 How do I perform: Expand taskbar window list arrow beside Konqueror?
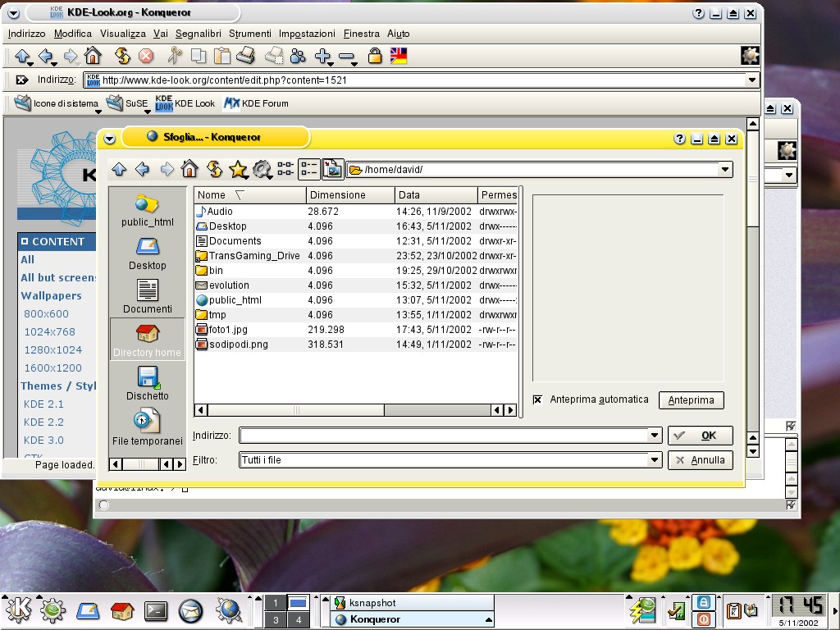489,620
